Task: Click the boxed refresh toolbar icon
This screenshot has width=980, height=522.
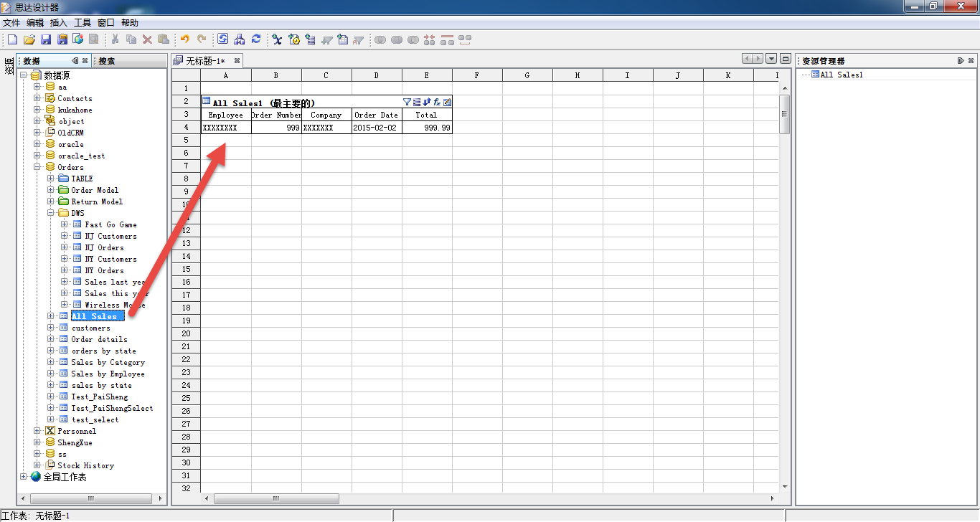Action: (x=223, y=40)
